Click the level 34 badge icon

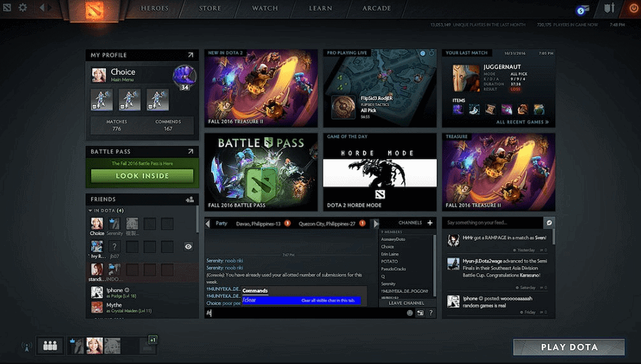point(184,77)
